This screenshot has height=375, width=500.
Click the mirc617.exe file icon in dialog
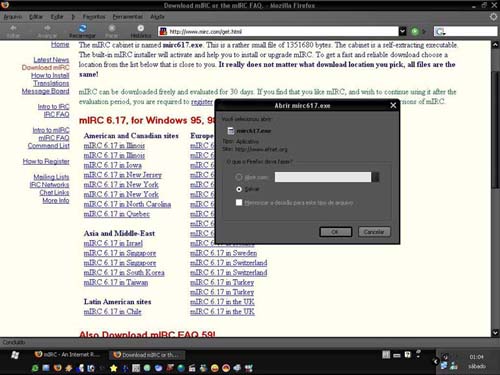point(231,131)
